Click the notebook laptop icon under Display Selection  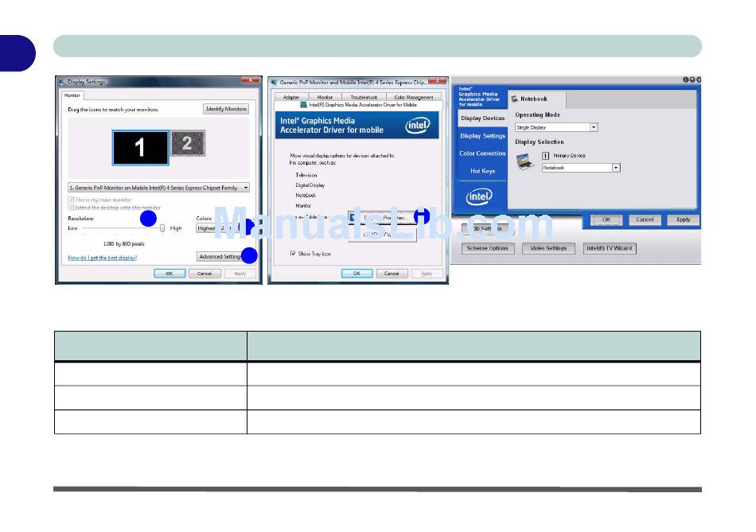click(525, 161)
